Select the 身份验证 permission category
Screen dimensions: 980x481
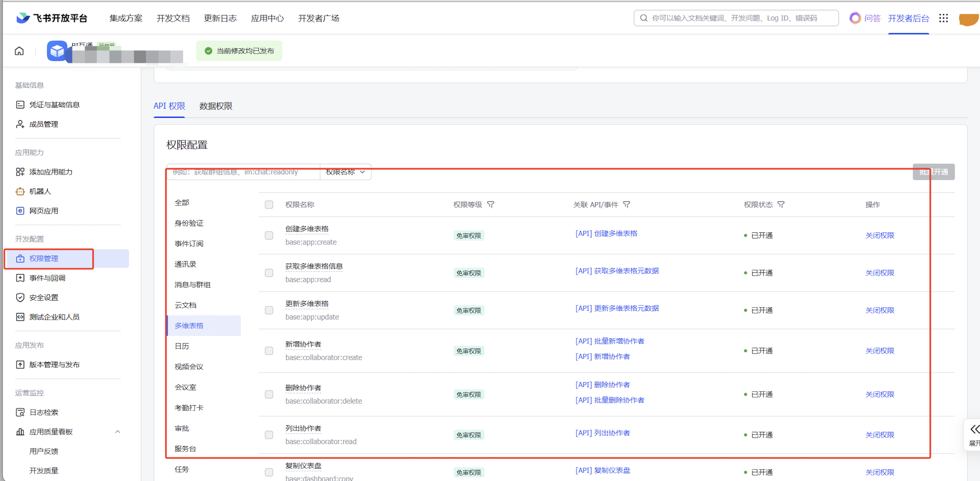click(x=189, y=223)
